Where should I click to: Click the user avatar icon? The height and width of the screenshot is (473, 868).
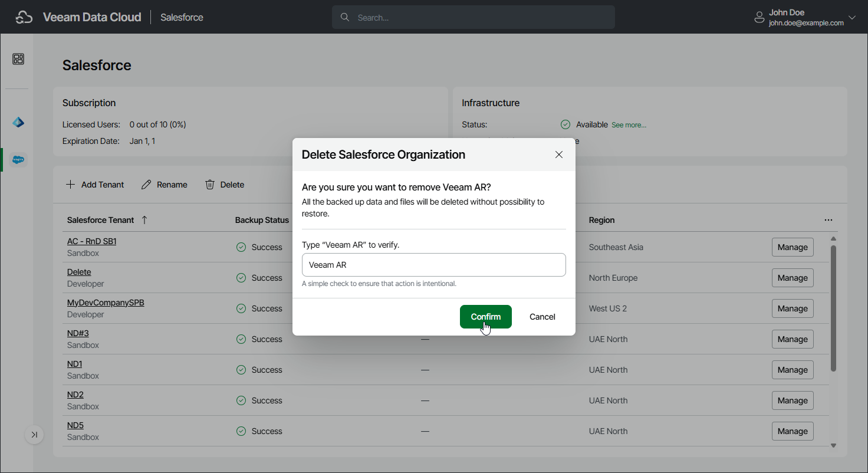[759, 17]
